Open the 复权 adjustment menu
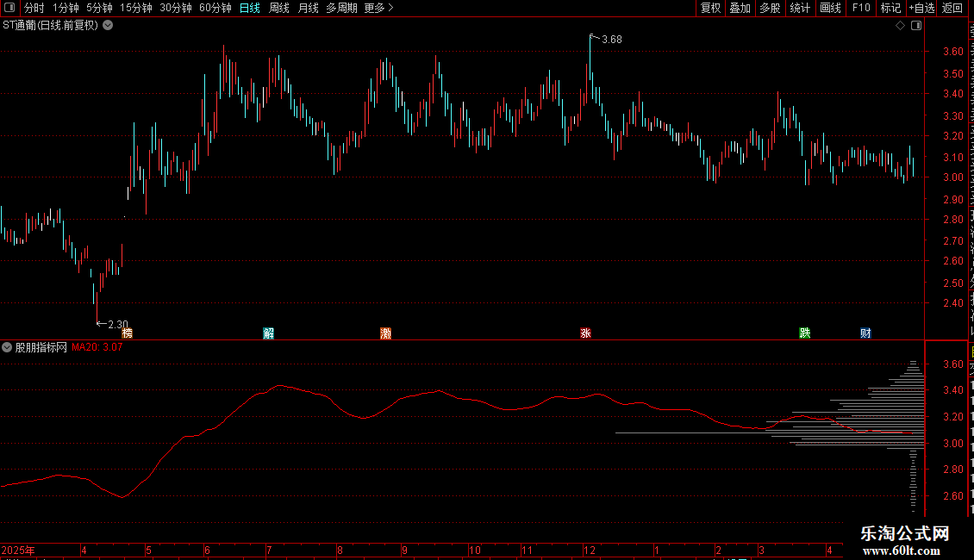This screenshot has width=974, height=560. click(x=710, y=8)
